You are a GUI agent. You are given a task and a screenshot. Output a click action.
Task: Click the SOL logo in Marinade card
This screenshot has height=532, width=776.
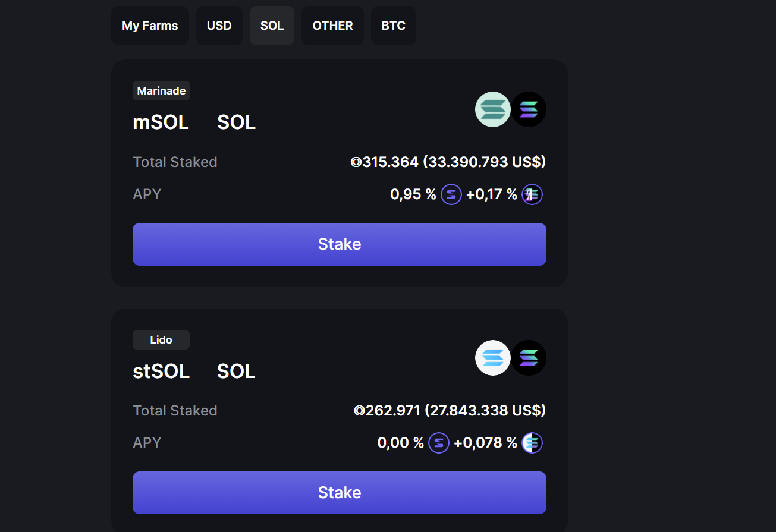[529, 109]
